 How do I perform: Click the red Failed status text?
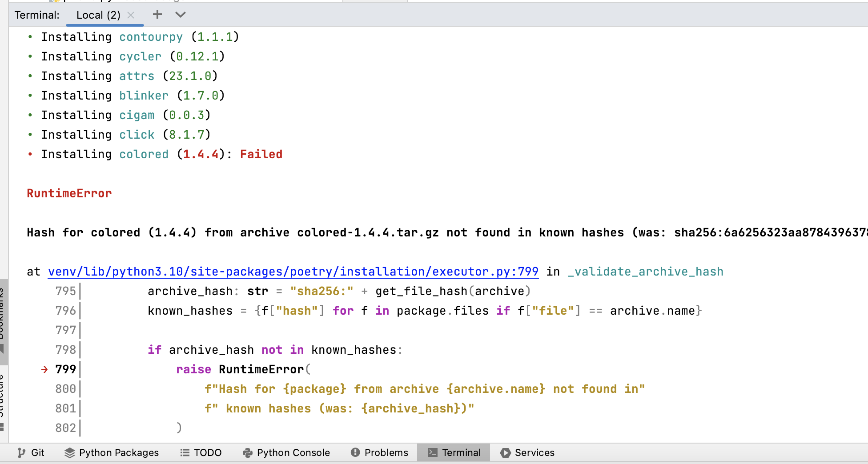click(261, 154)
